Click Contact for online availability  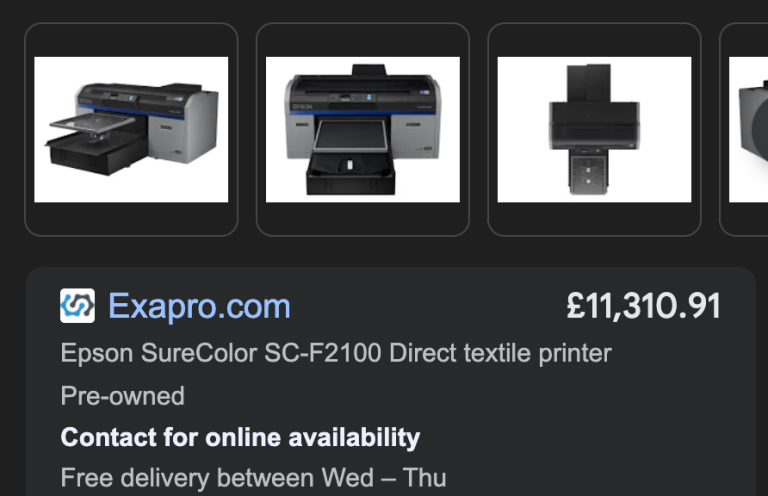[240, 437]
